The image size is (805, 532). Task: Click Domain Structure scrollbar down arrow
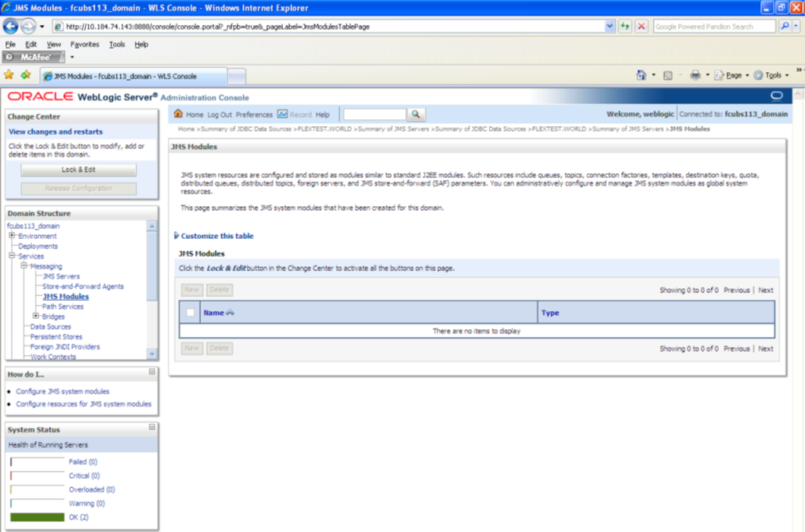(152, 354)
